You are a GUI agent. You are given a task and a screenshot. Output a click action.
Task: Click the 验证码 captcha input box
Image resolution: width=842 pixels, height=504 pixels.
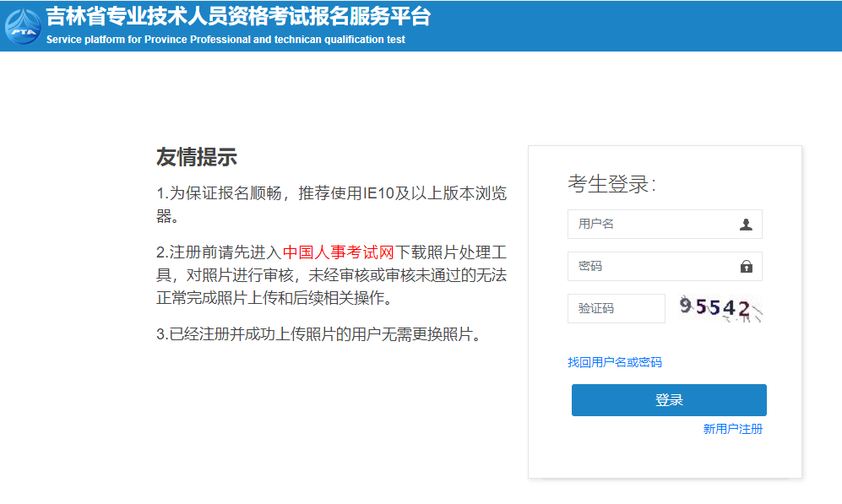[616, 308]
